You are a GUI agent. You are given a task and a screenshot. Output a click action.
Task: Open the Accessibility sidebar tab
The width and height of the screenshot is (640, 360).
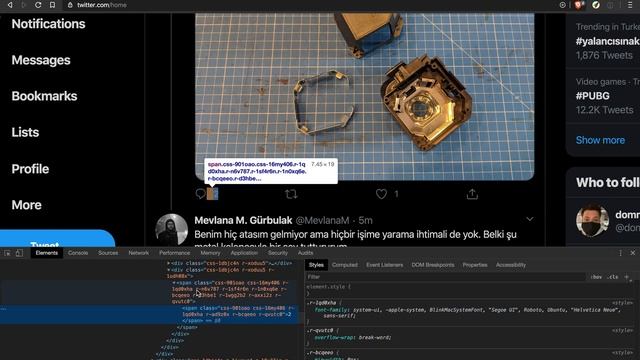point(511,265)
